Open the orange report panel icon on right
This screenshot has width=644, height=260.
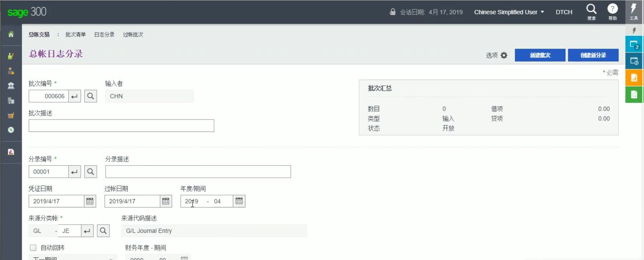coord(634,77)
